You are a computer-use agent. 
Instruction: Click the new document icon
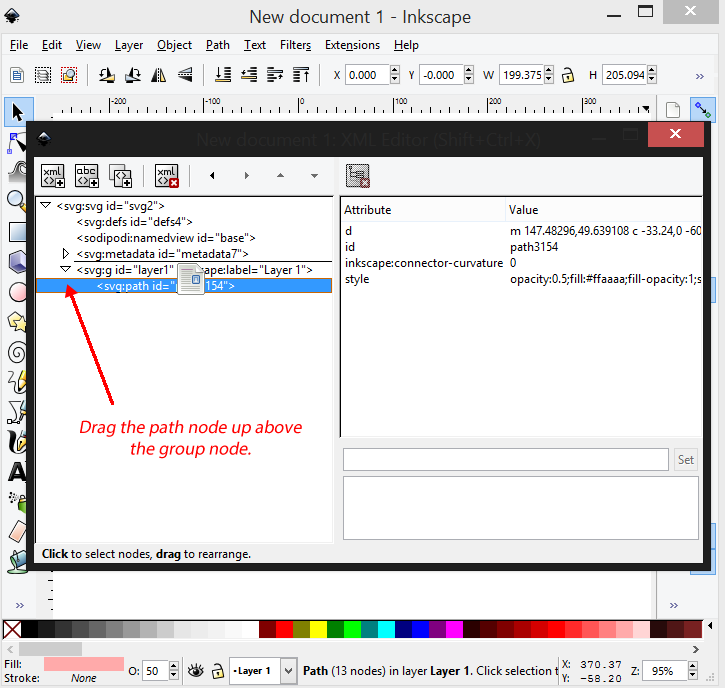pos(673,110)
